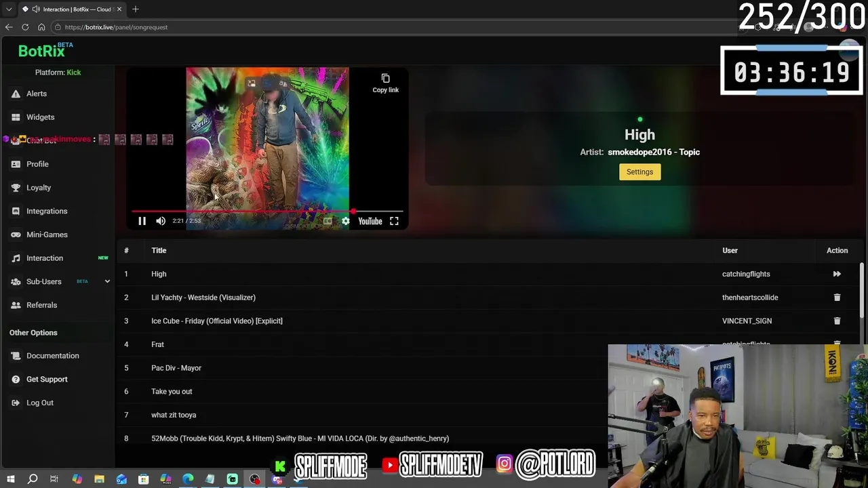
Task: Open Integrations in the sidebar
Action: coord(47,211)
